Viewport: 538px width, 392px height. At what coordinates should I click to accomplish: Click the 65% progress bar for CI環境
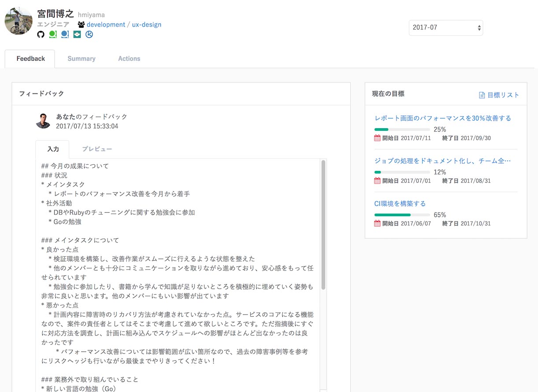tap(401, 214)
